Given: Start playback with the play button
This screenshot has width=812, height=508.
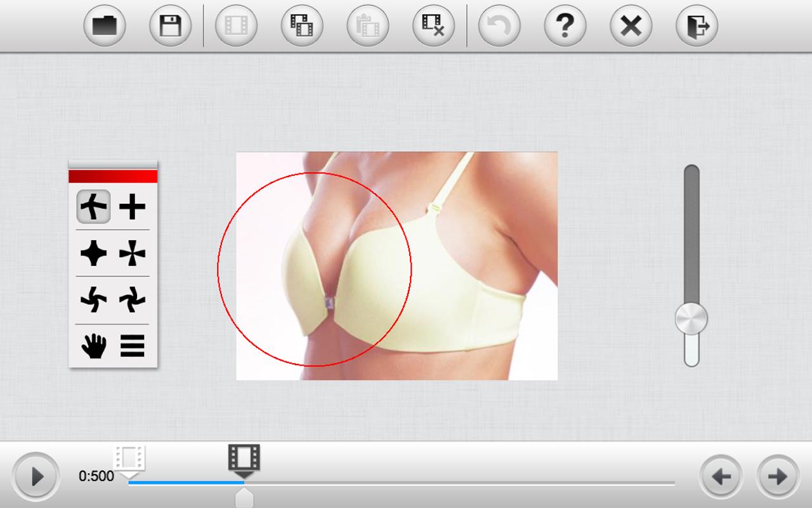Looking at the screenshot, I should click(x=36, y=476).
